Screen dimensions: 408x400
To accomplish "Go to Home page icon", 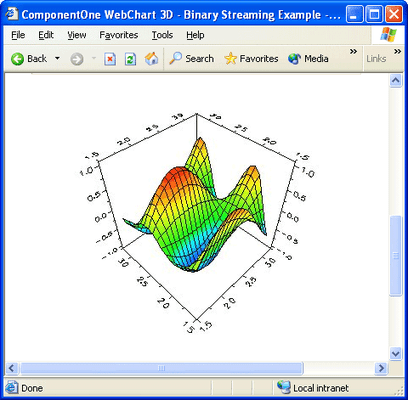I will (x=151, y=59).
